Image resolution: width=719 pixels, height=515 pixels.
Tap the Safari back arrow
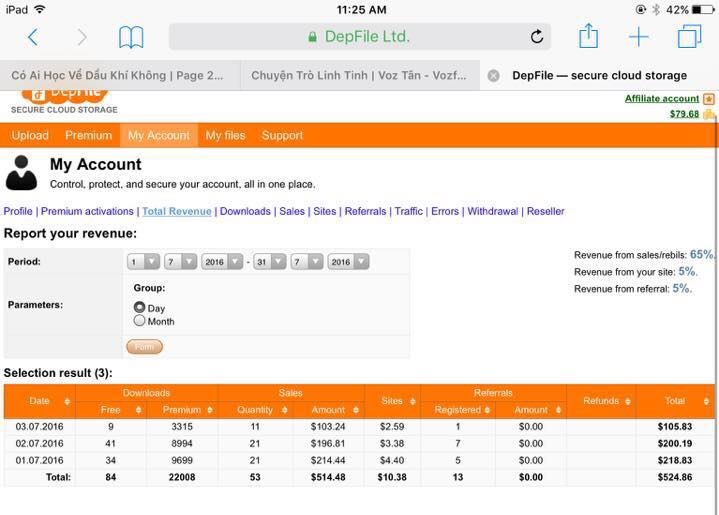point(33,38)
